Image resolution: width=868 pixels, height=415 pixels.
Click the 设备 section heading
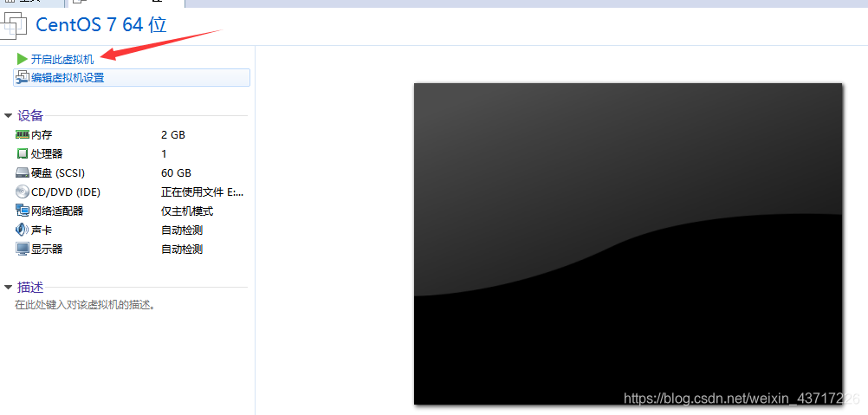point(30,115)
